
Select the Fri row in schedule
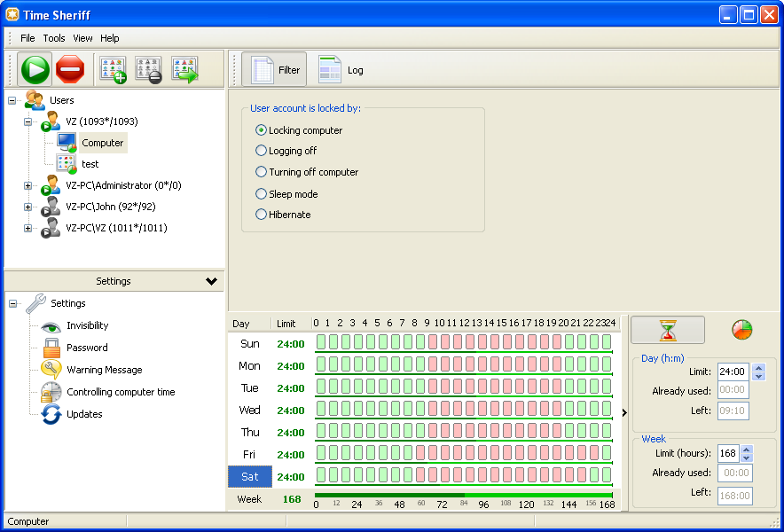(250, 455)
